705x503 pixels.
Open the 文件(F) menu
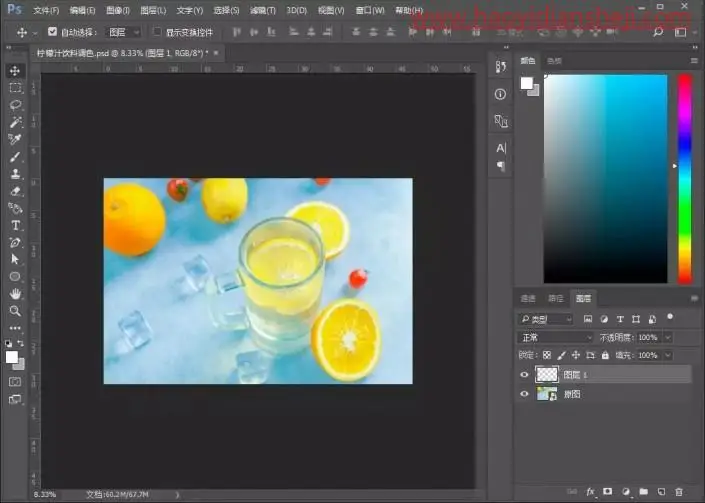[x=46, y=10]
